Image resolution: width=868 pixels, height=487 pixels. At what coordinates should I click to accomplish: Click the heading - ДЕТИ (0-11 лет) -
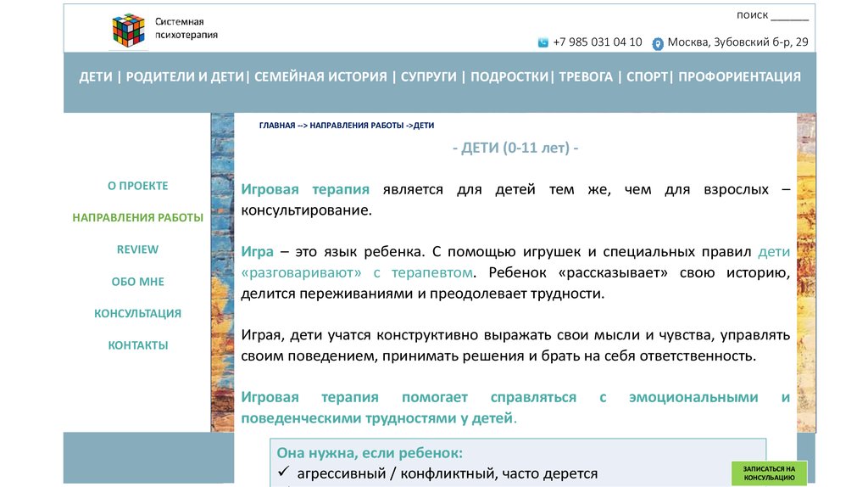click(515, 148)
